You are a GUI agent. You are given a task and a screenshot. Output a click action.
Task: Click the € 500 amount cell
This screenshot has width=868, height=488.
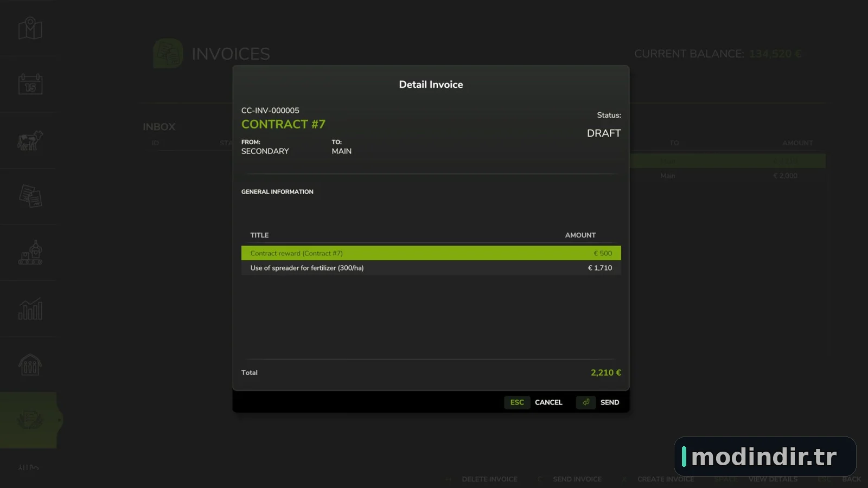pyautogui.click(x=603, y=253)
